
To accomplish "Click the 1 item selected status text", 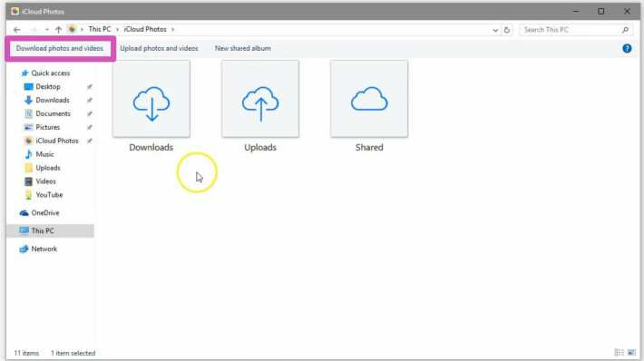I will pos(73,353).
